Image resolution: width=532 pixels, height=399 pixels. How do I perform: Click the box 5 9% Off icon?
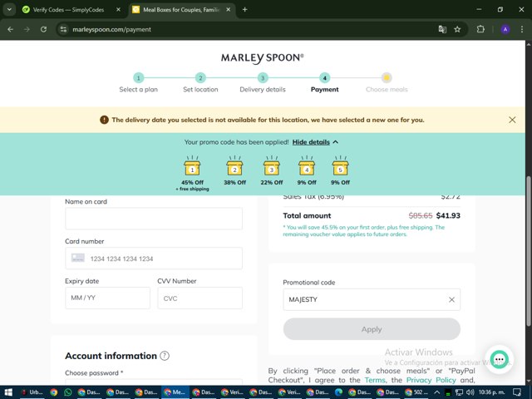(x=340, y=166)
